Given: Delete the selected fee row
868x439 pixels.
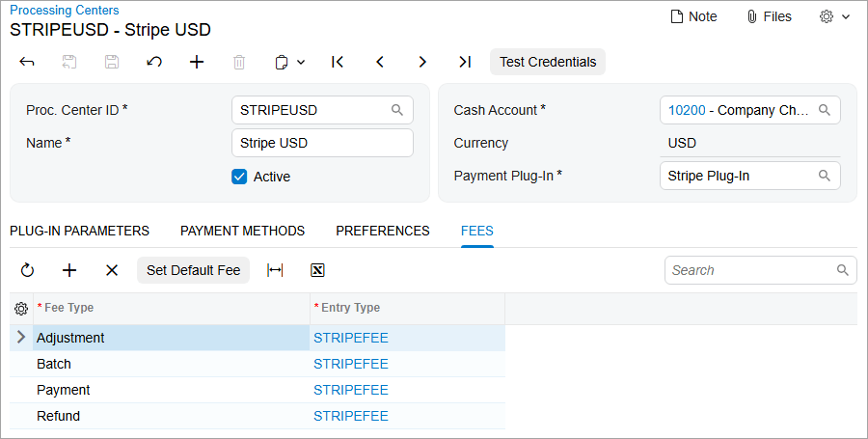Looking at the screenshot, I should pos(112,270).
